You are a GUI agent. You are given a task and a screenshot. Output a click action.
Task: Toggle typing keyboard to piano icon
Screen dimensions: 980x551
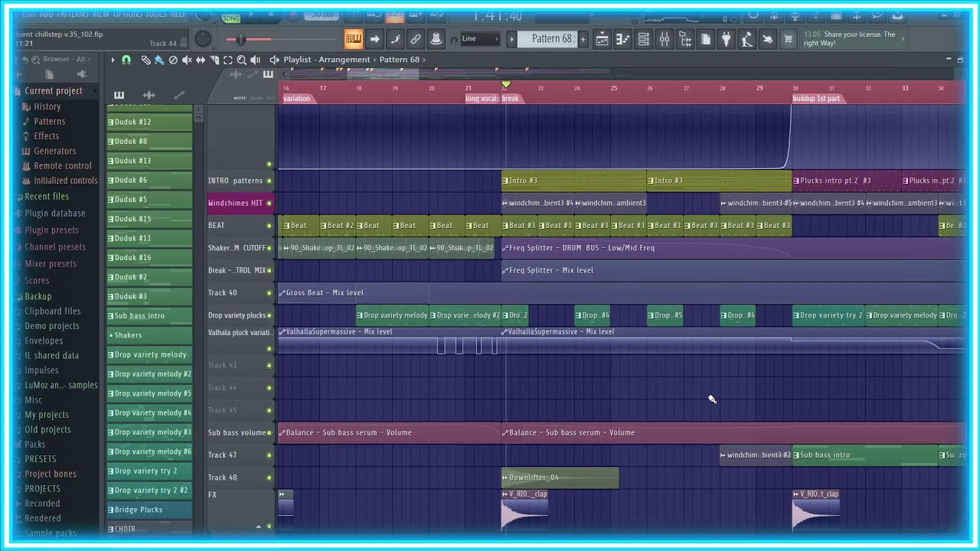(x=353, y=39)
